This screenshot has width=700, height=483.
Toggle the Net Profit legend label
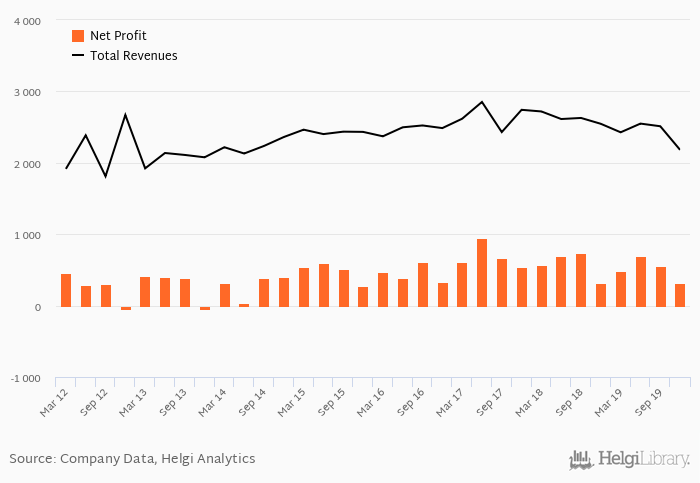[116, 36]
